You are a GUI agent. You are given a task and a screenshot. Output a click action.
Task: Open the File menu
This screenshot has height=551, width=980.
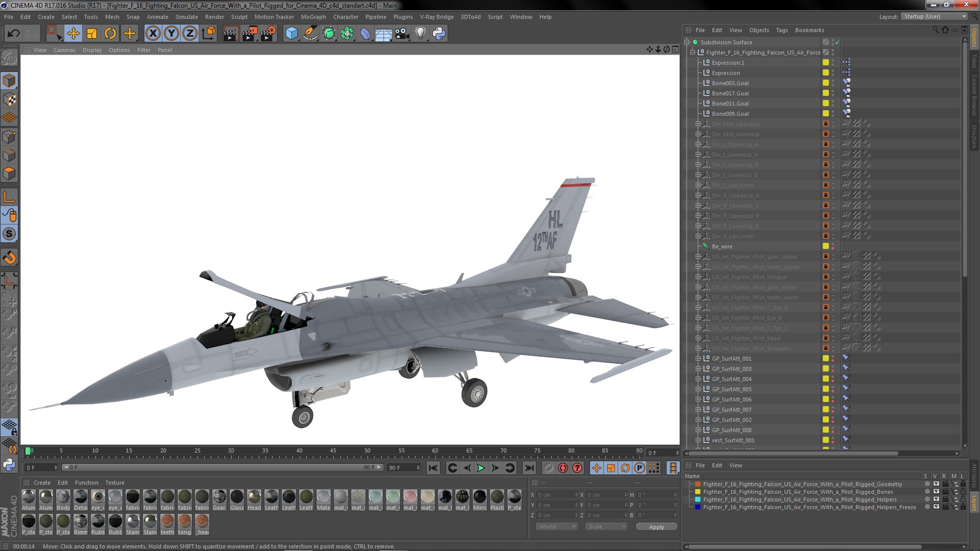click(9, 17)
